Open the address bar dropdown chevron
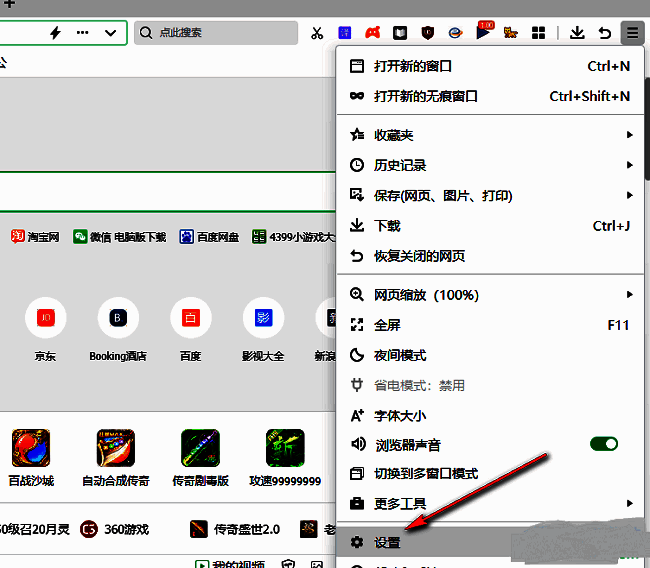The height and width of the screenshot is (568, 650). [110, 33]
